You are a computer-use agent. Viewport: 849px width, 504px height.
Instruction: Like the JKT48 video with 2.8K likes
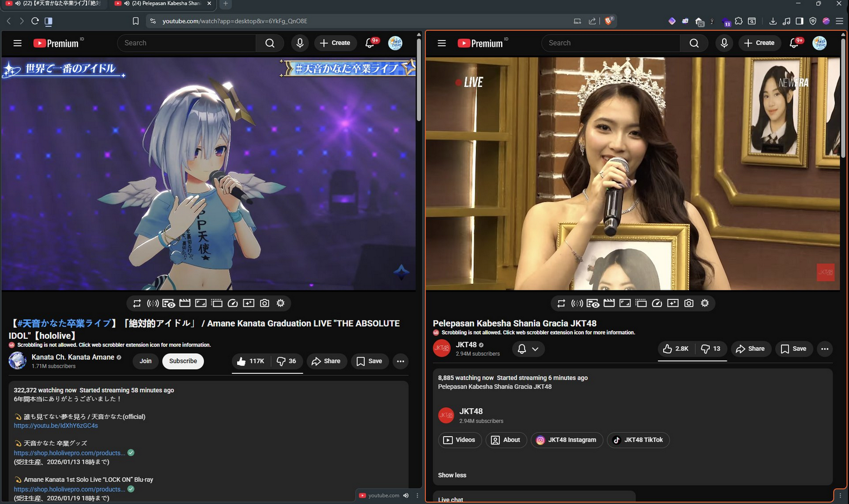pyautogui.click(x=676, y=349)
